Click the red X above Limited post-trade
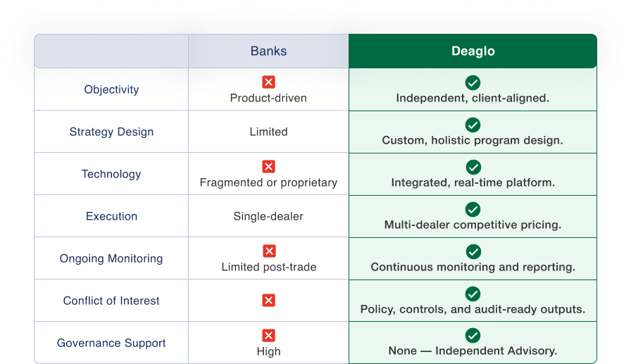The height and width of the screenshot is (364, 631). point(269,251)
